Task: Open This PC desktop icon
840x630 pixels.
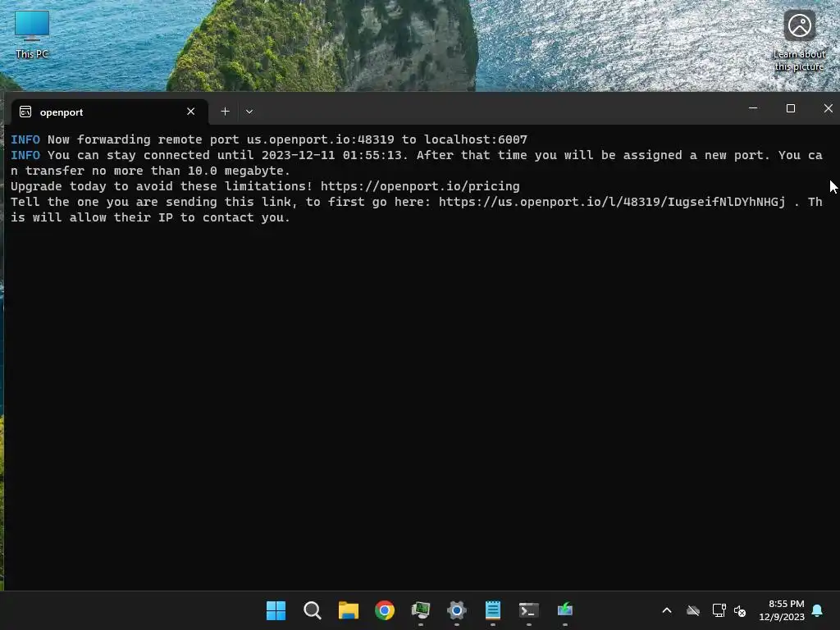Action: [x=32, y=34]
